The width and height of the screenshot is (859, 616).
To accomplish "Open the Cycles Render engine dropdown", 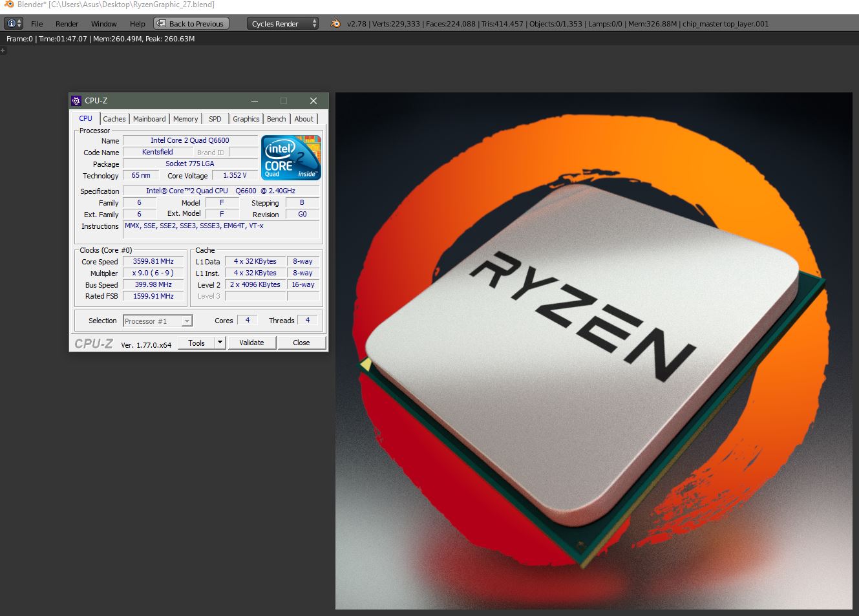I will tap(283, 23).
